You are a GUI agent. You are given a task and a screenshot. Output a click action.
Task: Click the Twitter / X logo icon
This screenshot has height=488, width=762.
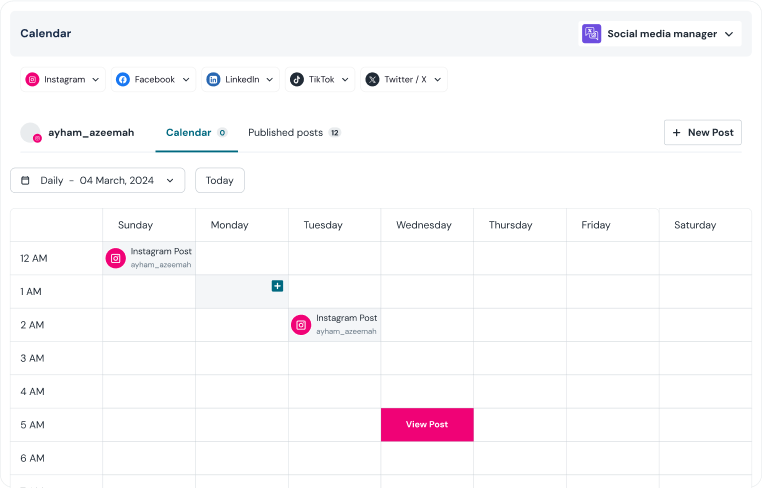[x=373, y=80]
